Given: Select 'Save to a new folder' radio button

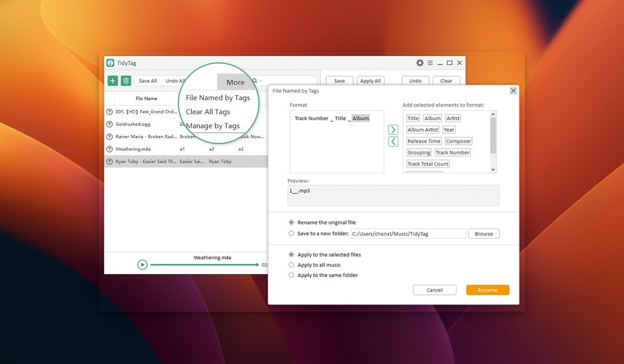Looking at the screenshot, I should click(x=291, y=233).
